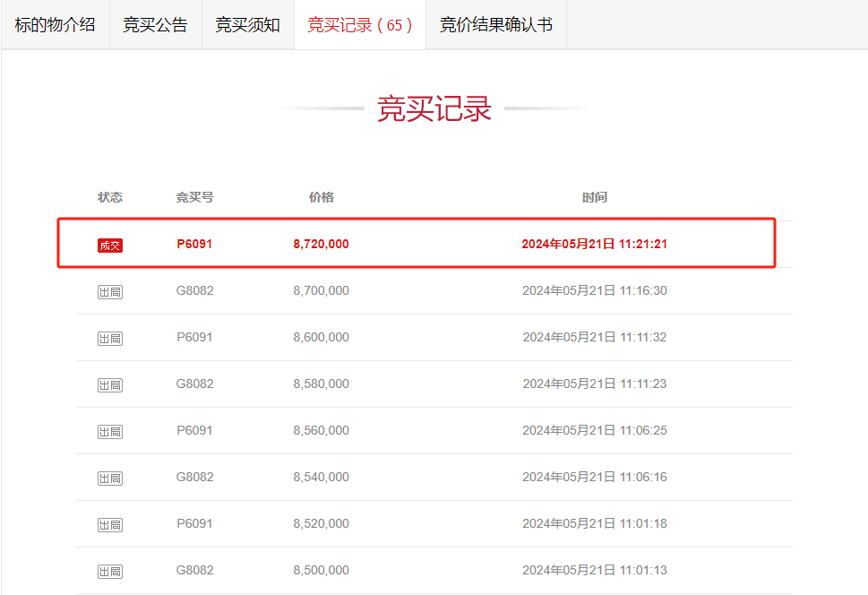Click the 价格 column header

tap(321, 197)
